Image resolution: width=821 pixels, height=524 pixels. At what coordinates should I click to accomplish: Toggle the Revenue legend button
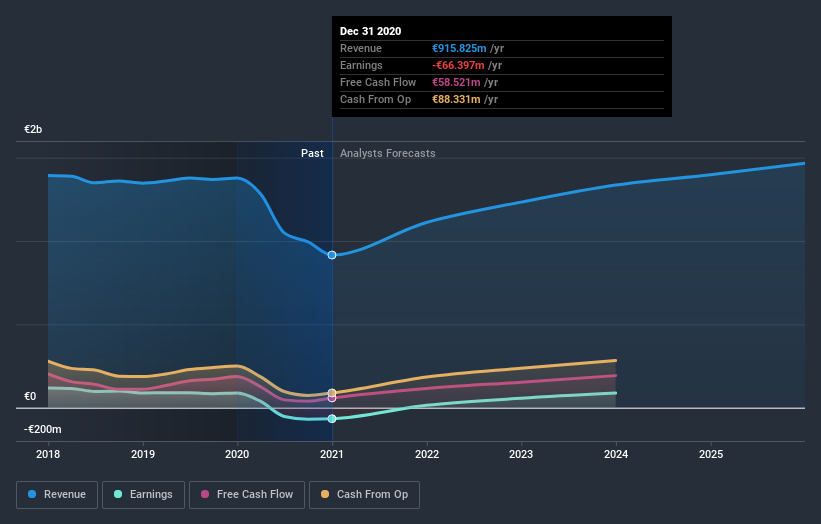[x=57, y=495]
